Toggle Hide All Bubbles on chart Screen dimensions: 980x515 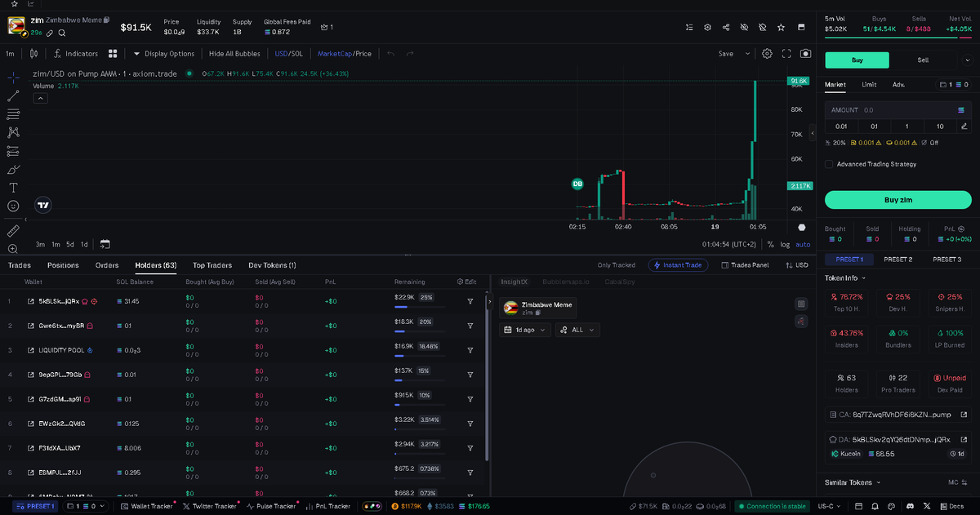tap(234, 54)
